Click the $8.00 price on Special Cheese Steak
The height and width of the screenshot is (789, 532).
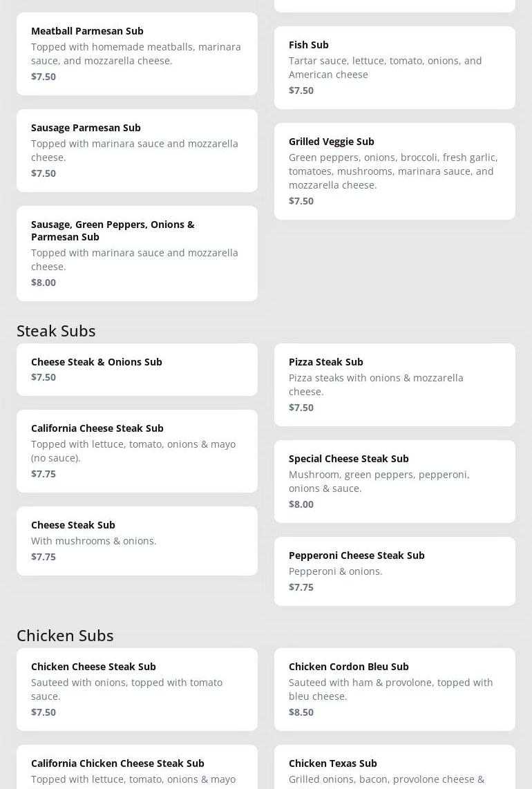(301, 504)
